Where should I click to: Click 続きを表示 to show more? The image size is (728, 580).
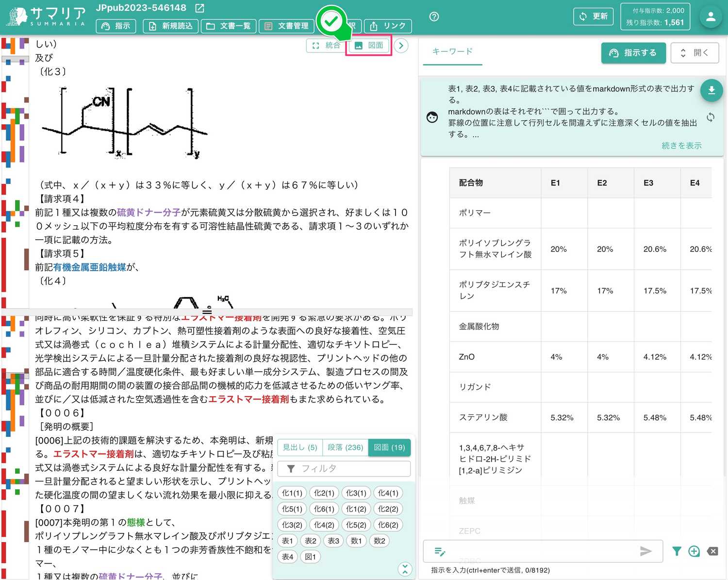(x=681, y=146)
